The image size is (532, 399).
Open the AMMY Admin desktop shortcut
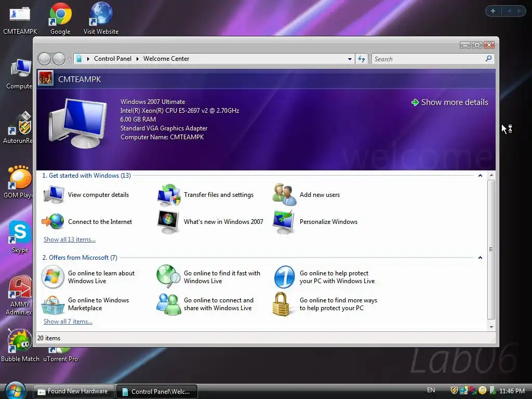[20, 295]
